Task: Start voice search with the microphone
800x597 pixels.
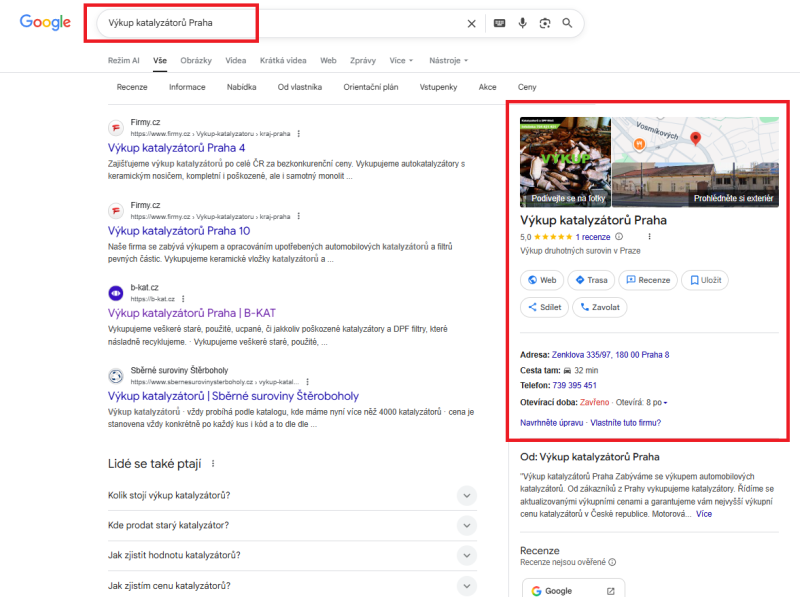Action: [x=522, y=23]
